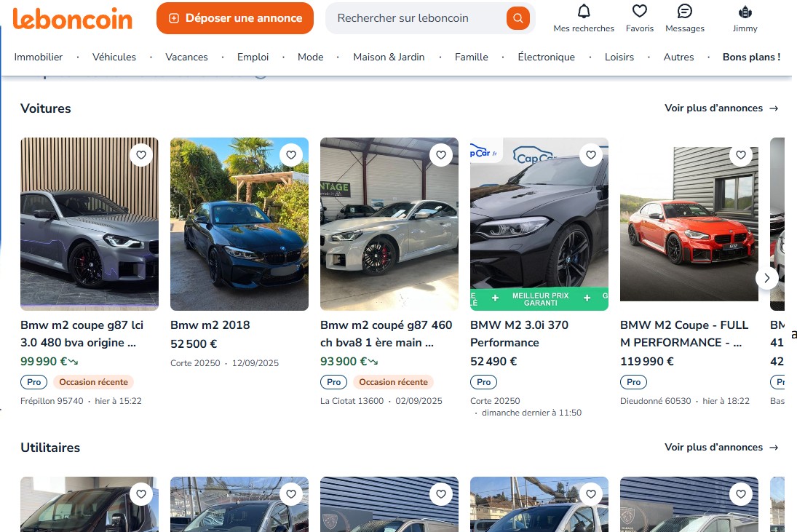Click Déposer une annonce button
Image resolution: width=797 pixels, height=532 pixels.
[x=234, y=18]
